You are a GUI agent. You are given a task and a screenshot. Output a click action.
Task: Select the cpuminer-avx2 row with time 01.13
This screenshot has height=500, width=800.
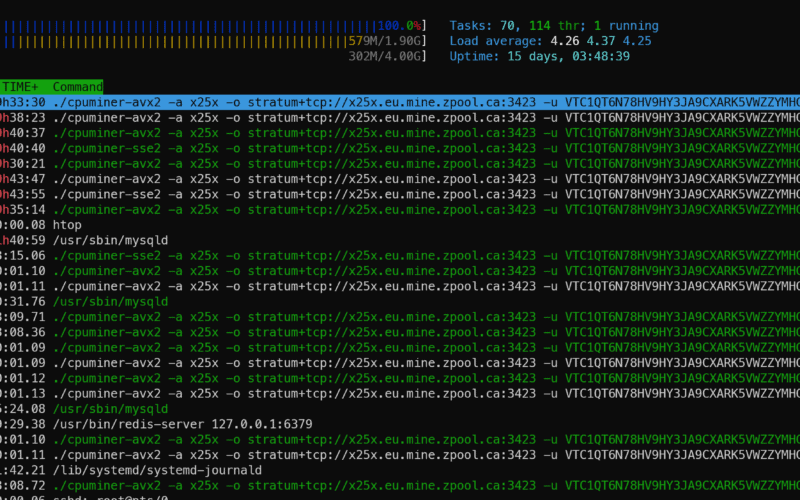coord(400,393)
